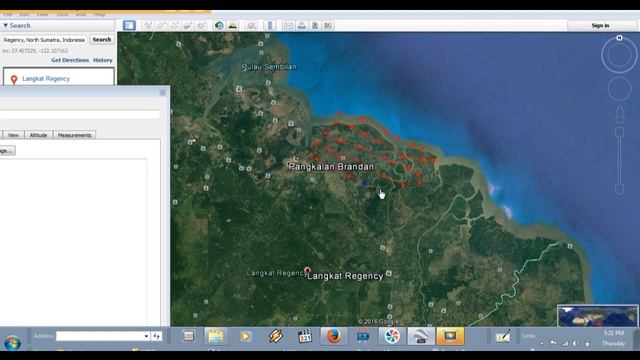Image resolution: width=640 pixels, height=360 pixels.
Task: Open the planets switch icon
Action: 251,25
